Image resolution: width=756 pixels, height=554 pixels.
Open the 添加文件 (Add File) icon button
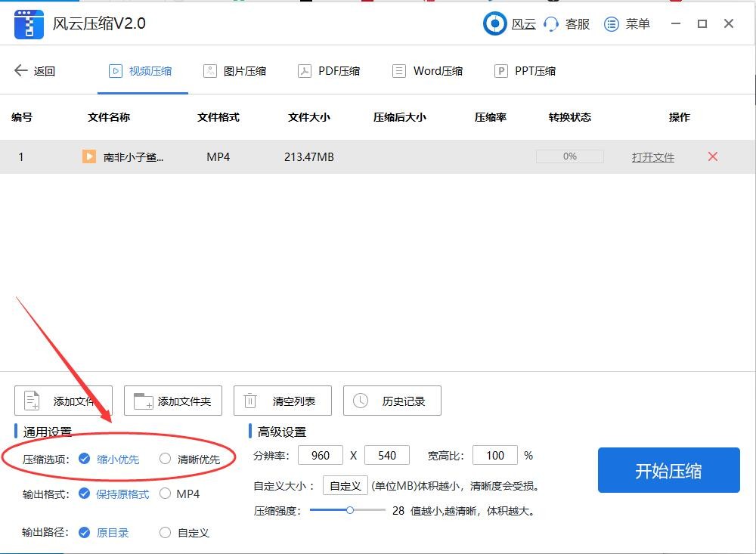(x=30, y=401)
